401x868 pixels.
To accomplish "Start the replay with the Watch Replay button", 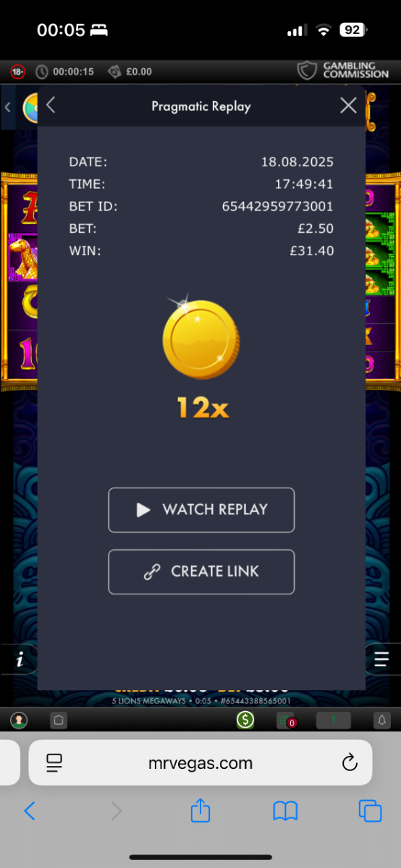I will [x=201, y=510].
